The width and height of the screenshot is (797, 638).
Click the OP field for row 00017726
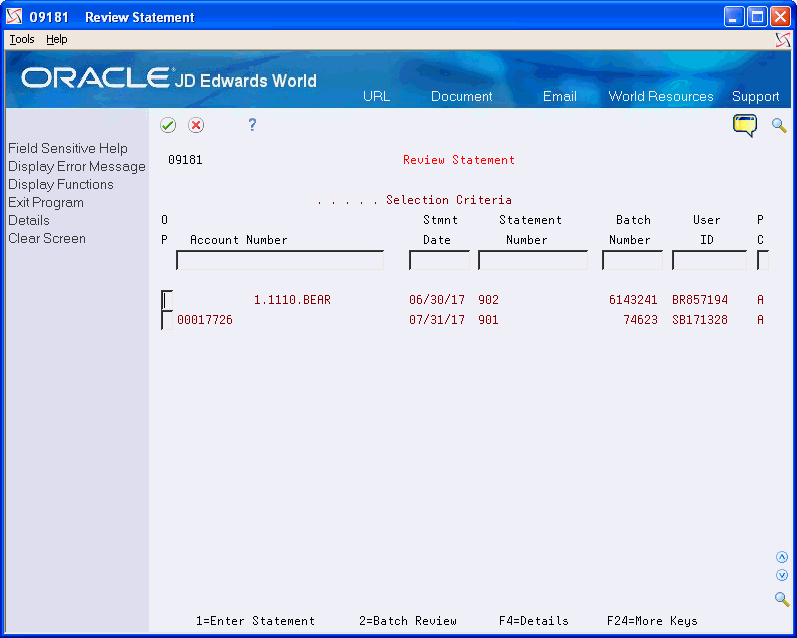pyautogui.click(x=167, y=320)
